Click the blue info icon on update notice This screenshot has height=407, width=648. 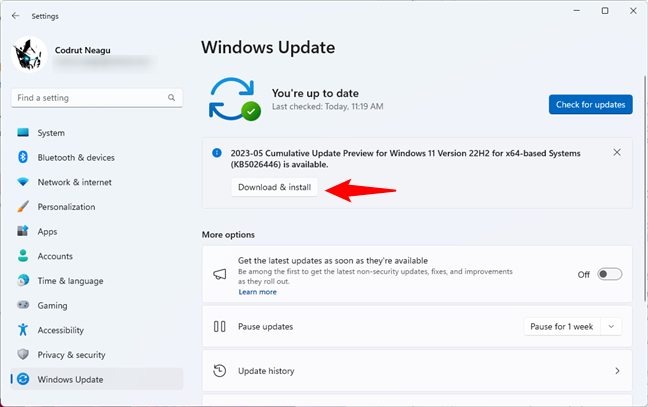217,153
